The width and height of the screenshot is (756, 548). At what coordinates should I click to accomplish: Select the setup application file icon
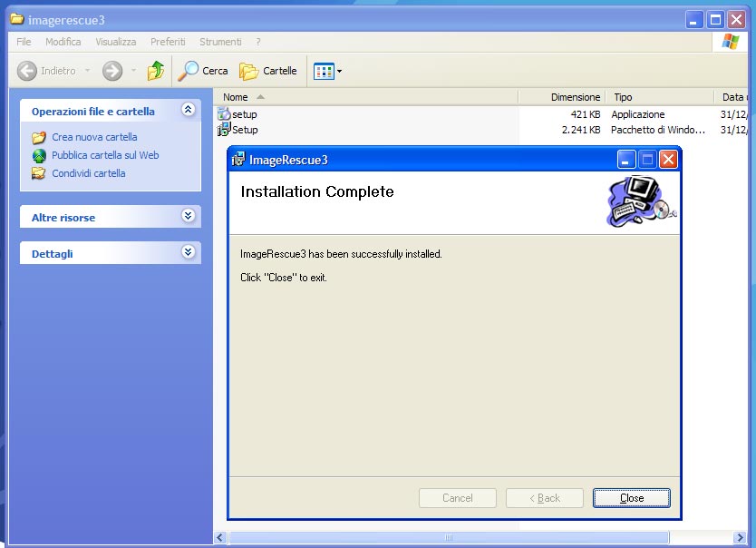point(224,114)
